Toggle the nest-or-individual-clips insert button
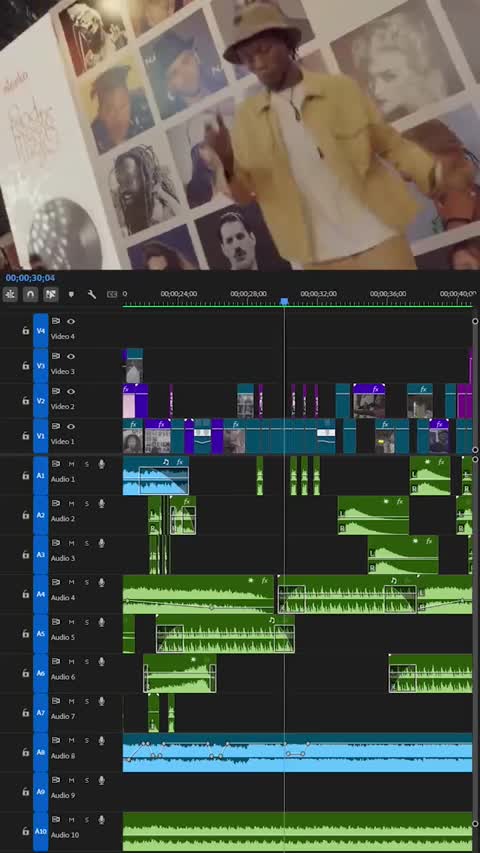Image resolution: width=480 pixels, height=853 pixels. [10, 294]
